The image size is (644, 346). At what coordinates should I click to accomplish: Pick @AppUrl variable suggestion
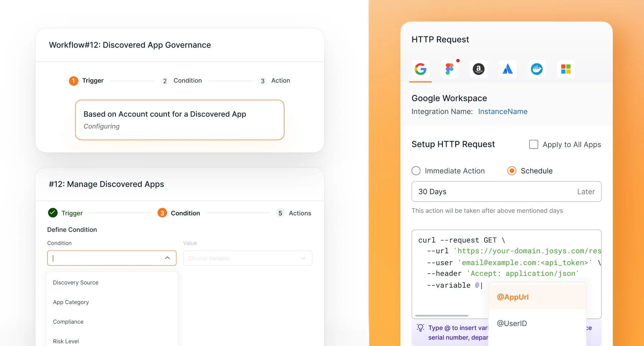(x=537, y=297)
